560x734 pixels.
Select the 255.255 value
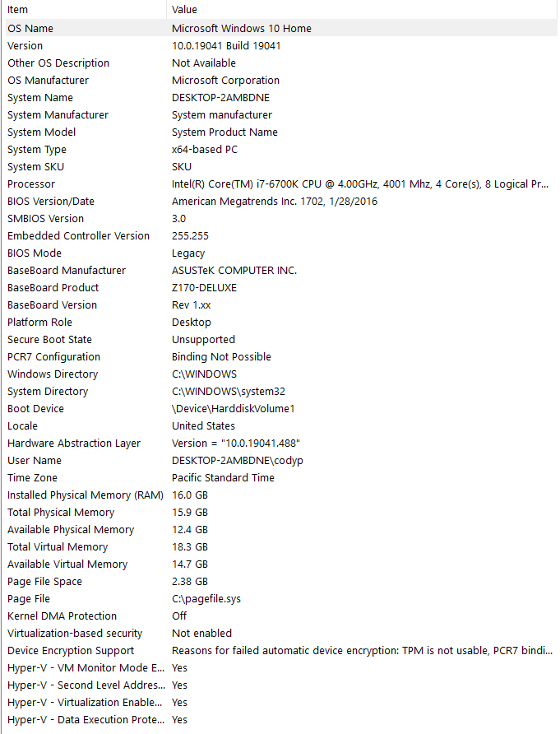[x=190, y=236]
